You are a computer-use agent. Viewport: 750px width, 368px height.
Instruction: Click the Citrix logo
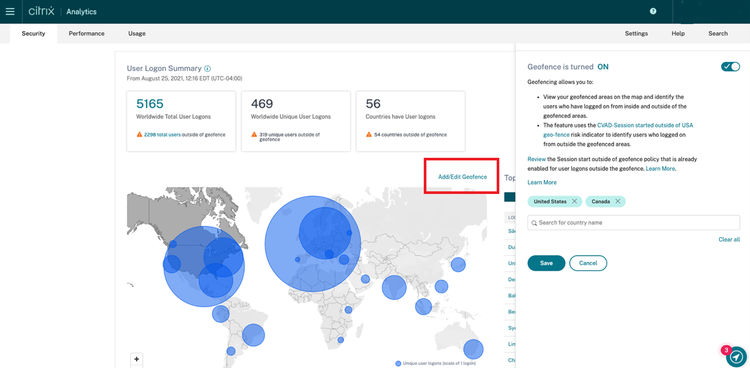coord(41,11)
